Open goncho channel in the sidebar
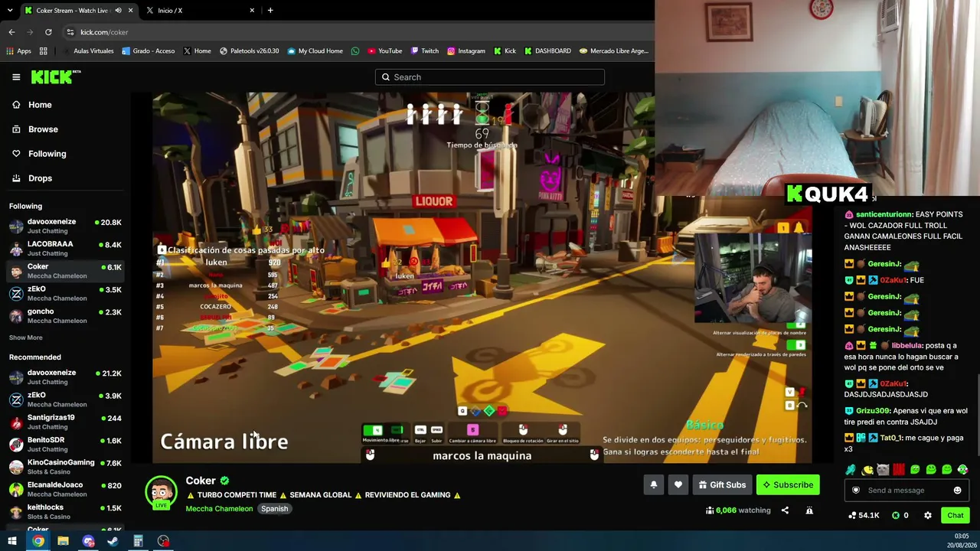 click(65, 315)
